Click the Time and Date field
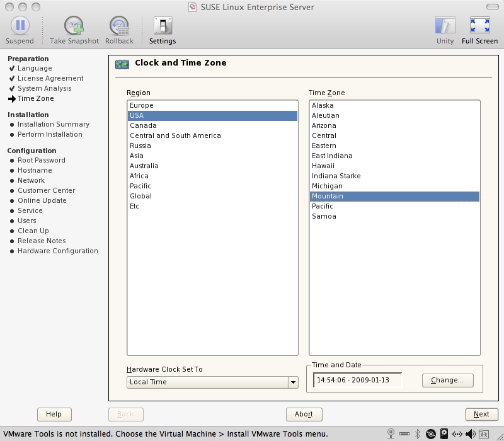Image resolution: width=504 pixels, height=441 pixels. point(357,381)
